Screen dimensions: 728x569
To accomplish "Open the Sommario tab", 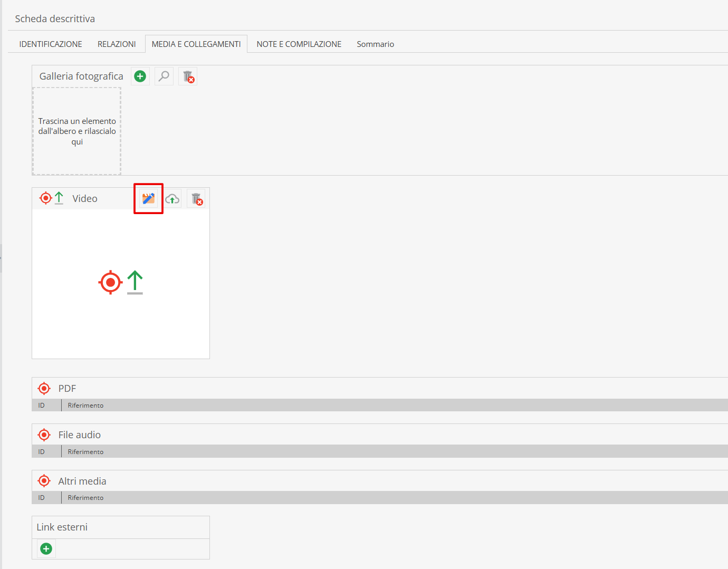I will pos(375,44).
